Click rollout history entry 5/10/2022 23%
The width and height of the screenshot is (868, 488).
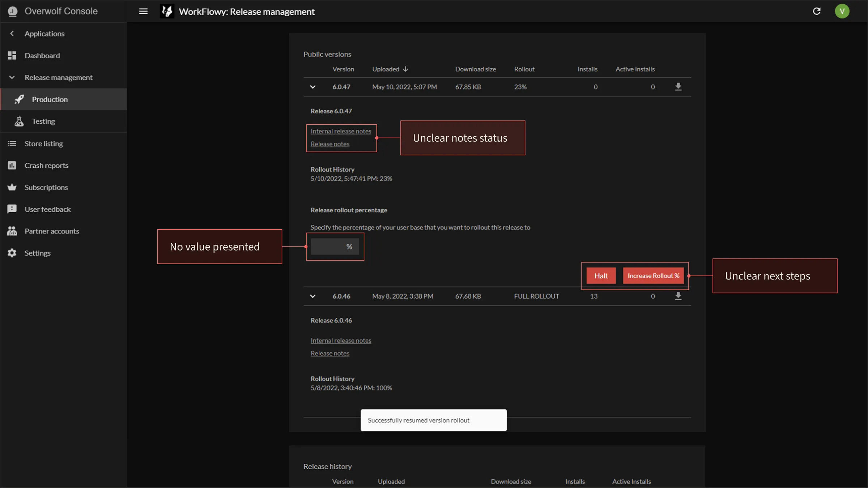pyautogui.click(x=351, y=179)
